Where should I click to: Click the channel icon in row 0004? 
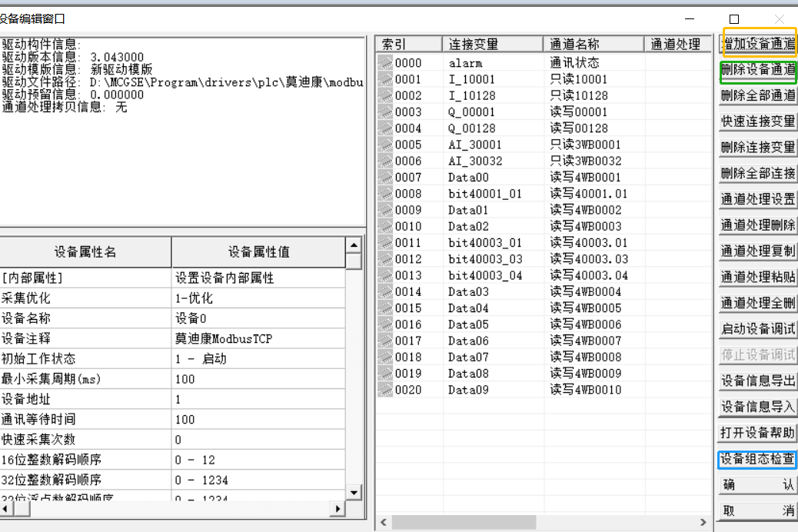click(x=384, y=128)
